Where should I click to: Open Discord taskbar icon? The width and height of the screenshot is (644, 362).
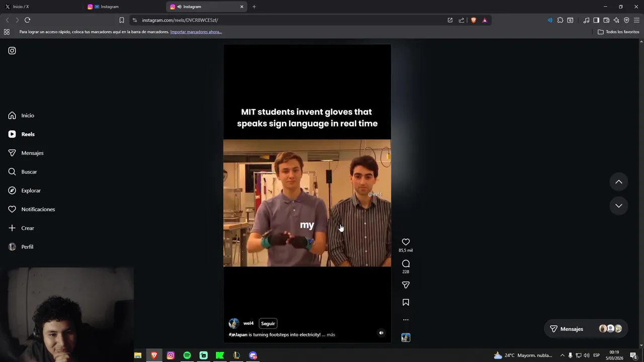click(x=253, y=355)
